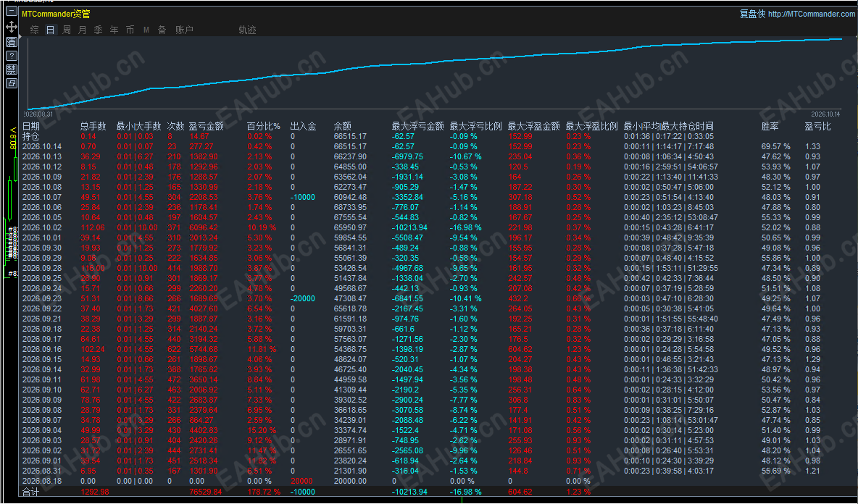The width and height of the screenshot is (858, 504).
Task: Click the 出入金 column header
Action: coord(303,126)
